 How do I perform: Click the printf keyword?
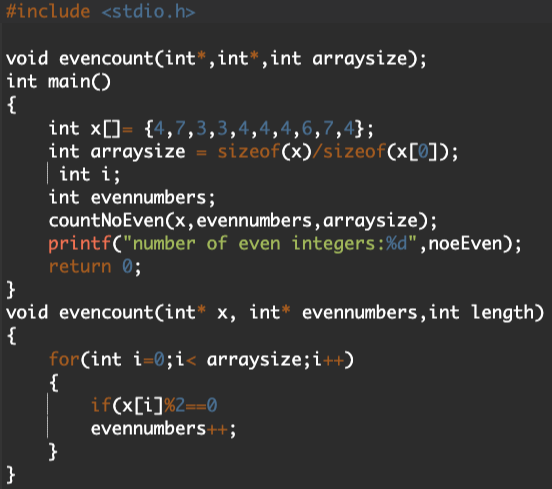click(x=80, y=244)
